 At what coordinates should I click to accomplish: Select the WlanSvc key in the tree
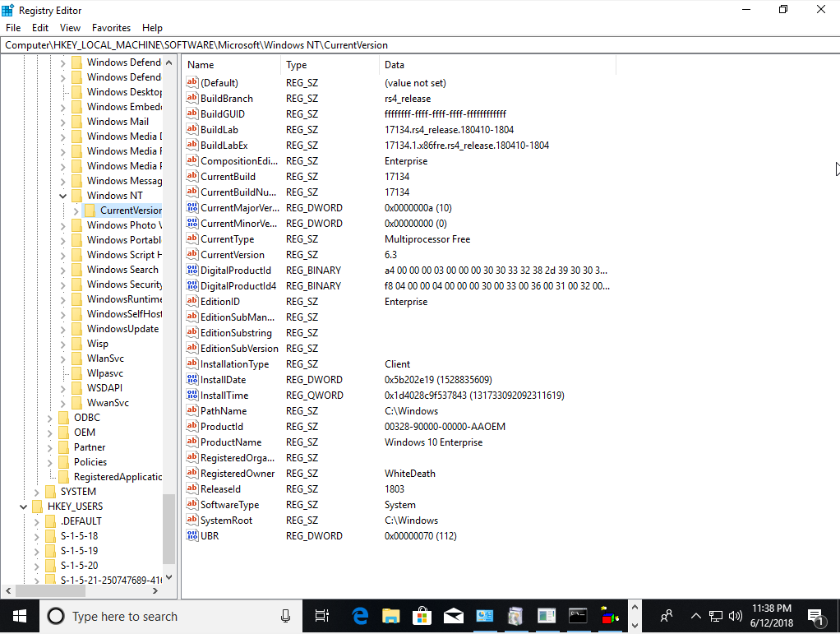105,359
